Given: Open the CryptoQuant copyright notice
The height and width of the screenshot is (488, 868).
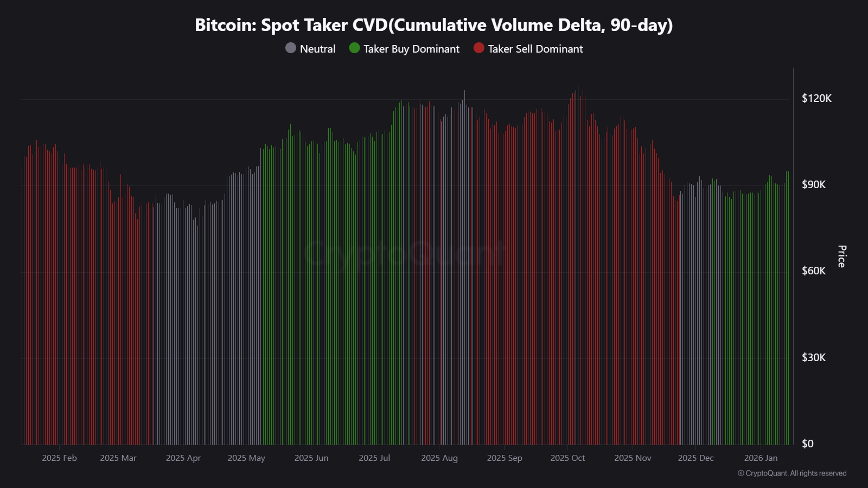Looking at the screenshot, I should [x=792, y=473].
